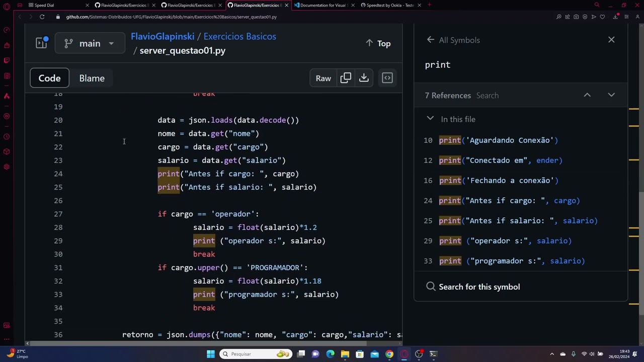This screenshot has width=644, height=362.
Task: Open extensions cube in Opera sidebar
Action: point(7,152)
